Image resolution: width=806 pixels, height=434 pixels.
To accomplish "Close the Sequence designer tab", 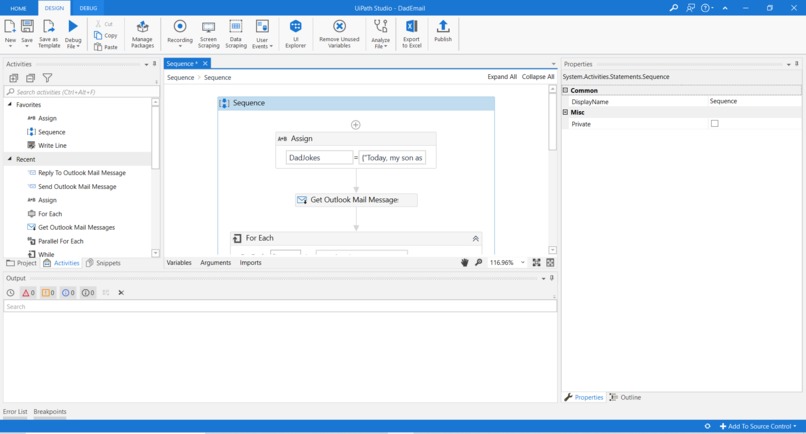I will (x=205, y=63).
